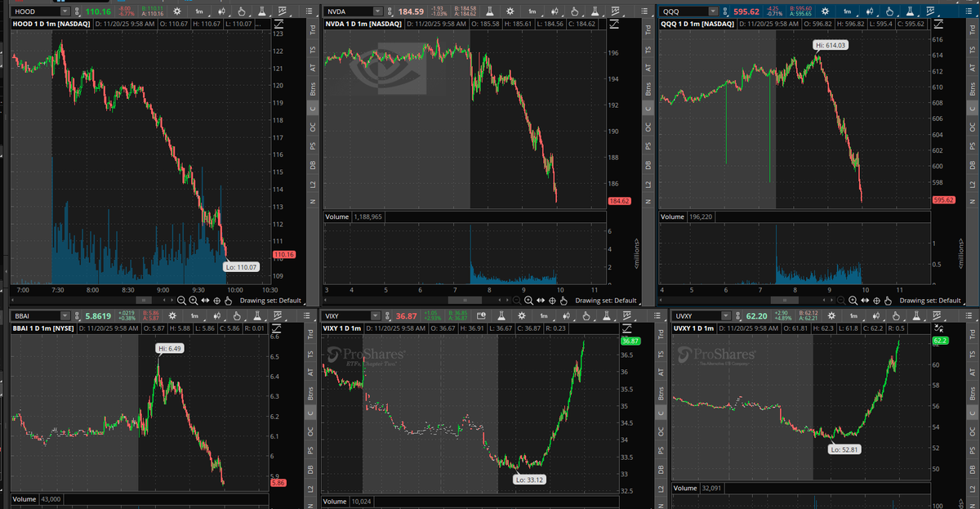Open Drawing set: Default under NVDA chart
Image resolution: width=980 pixels, height=509 pixels.
(606, 301)
